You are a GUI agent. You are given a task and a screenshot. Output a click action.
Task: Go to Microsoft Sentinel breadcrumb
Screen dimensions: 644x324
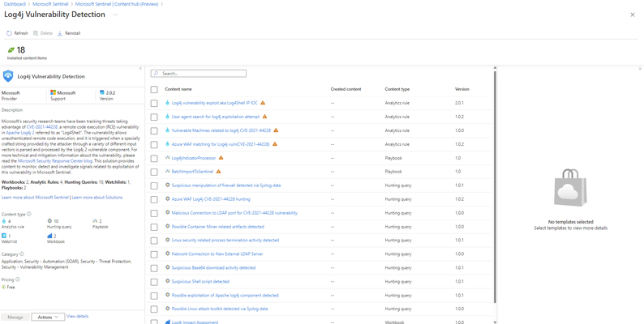(x=51, y=4)
